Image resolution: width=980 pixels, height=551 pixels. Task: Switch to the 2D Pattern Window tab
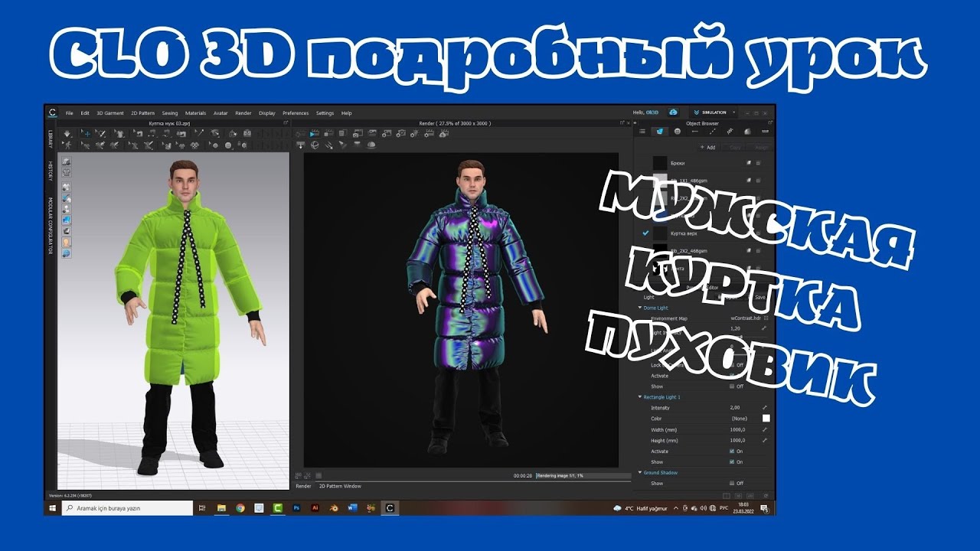[x=340, y=486]
